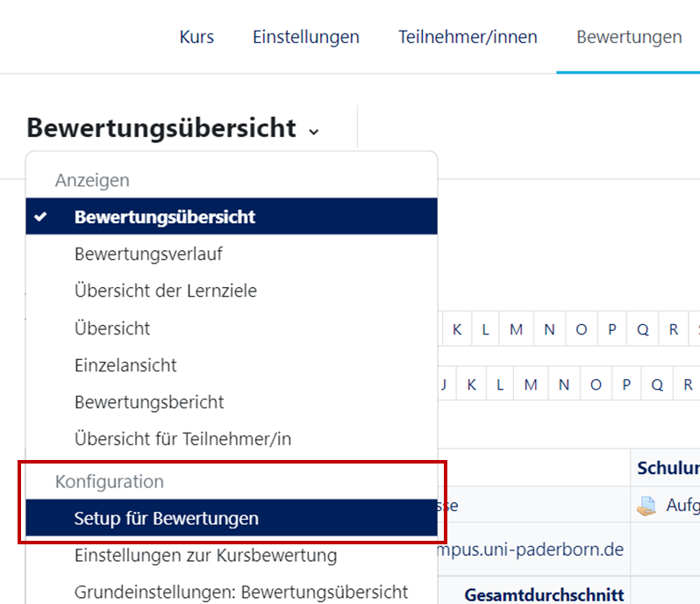This screenshot has height=604, width=700.
Task: Open Übersicht für Teilnehmer/in view
Action: click(182, 439)
